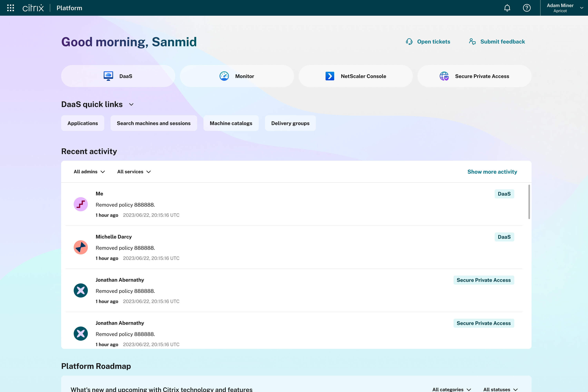The width and height of the screenshot is (588, 392).
Task: Click Michelle Darcy's avatar icon
Action: coord(81,247)
